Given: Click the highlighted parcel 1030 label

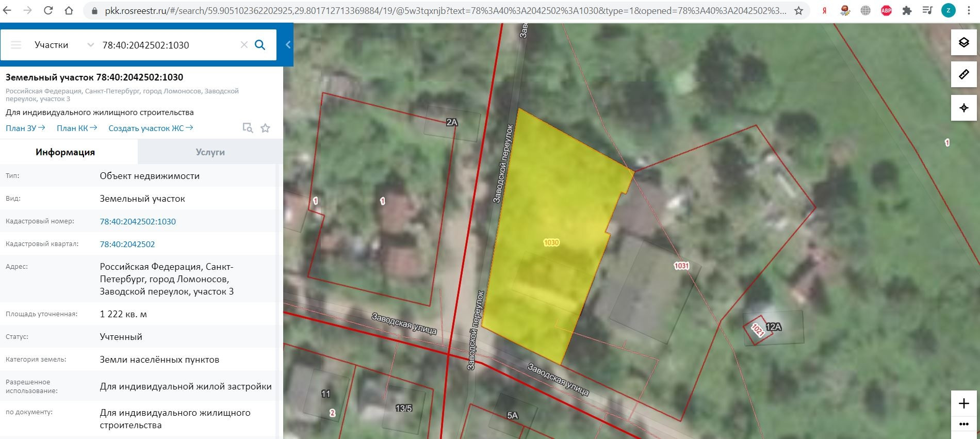Looking at the screenshot, I should 551,242.
